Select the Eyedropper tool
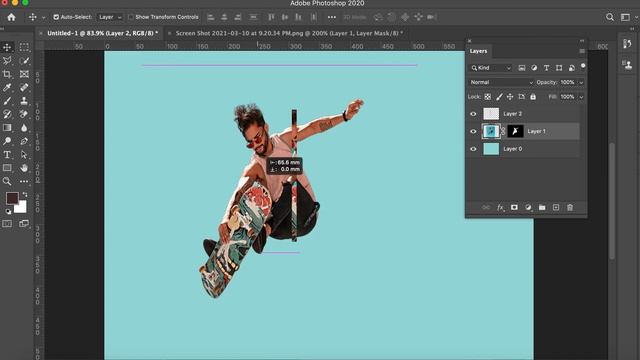 click(x=7, y=87)
